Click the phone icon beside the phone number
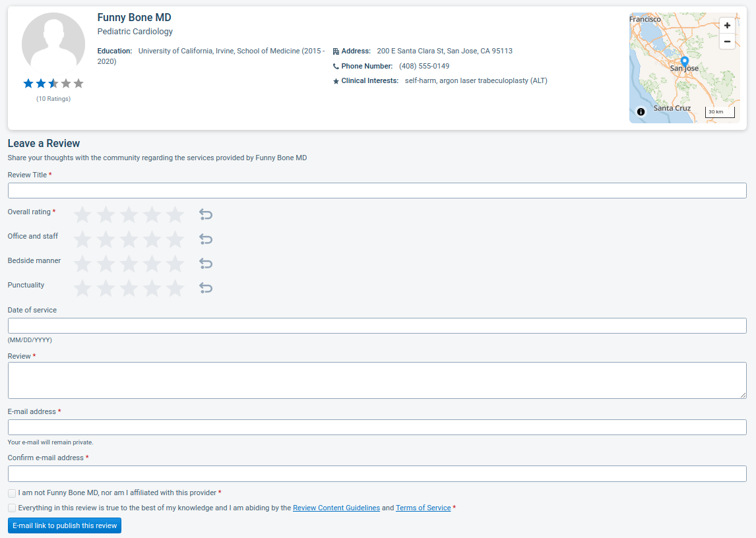 [335, 66]
